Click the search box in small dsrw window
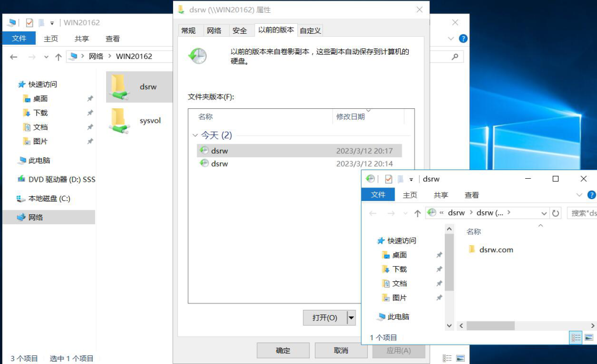The height and width of the screenshot is (364, 597). tap(582, 213)
